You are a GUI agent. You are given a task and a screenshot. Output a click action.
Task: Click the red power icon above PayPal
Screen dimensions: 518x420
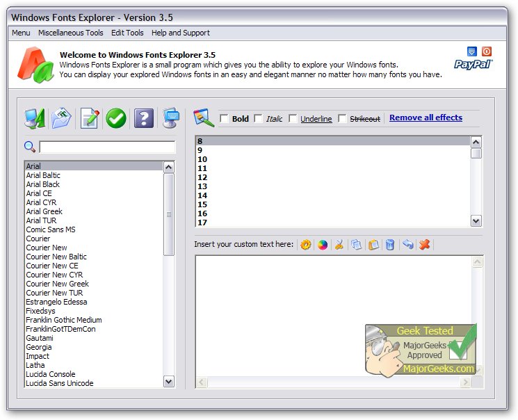[486, 51]
